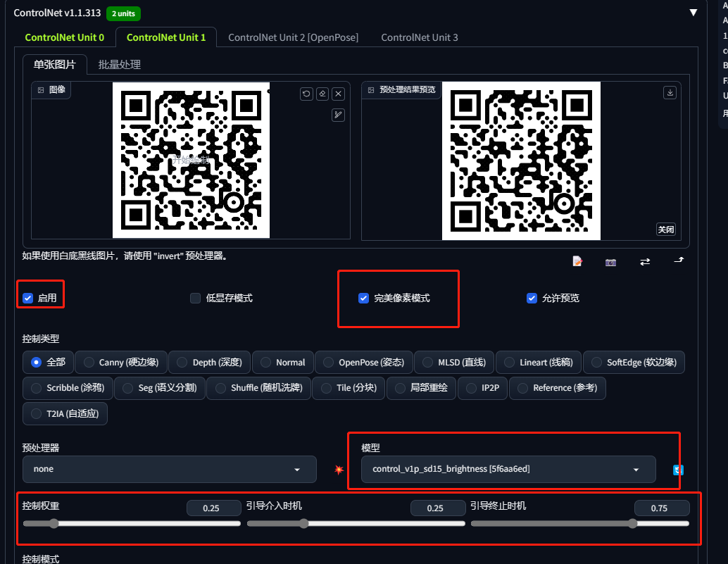
Task: Click the notepad icon to create a new canvas
Action: pos(577,262)
